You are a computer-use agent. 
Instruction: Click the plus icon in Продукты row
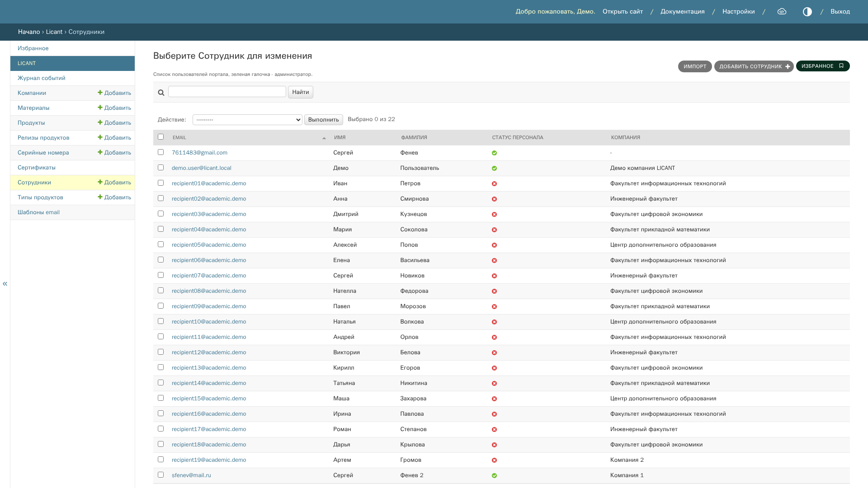pyautogui.click(x=100, y=122)
